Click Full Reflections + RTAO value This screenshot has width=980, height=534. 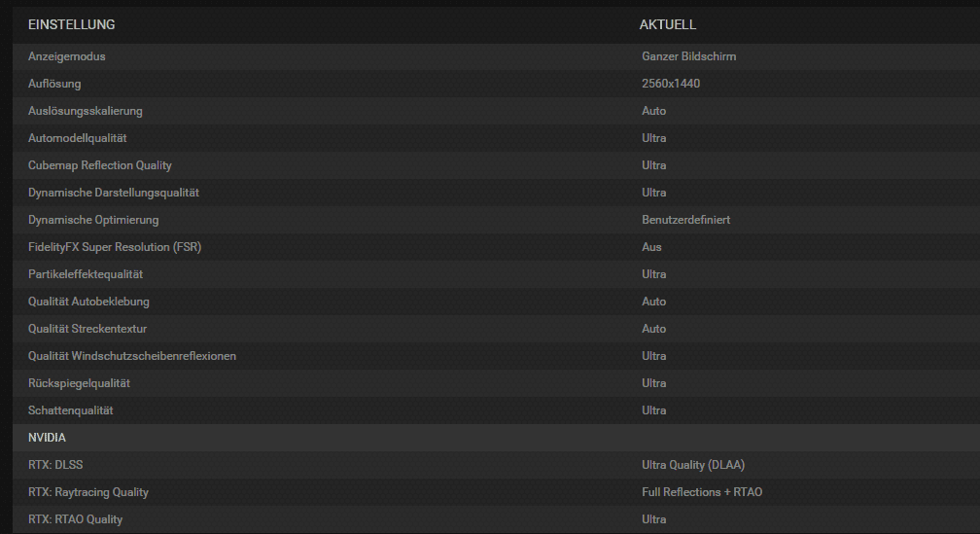pos(702,492)
